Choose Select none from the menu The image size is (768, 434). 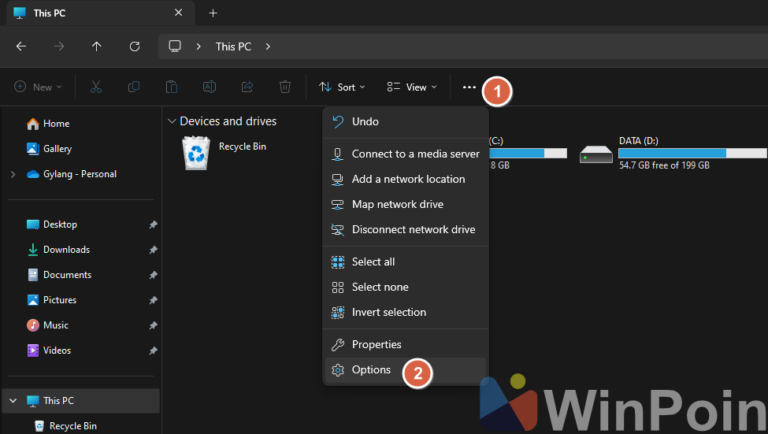click(x=406, y=287)
